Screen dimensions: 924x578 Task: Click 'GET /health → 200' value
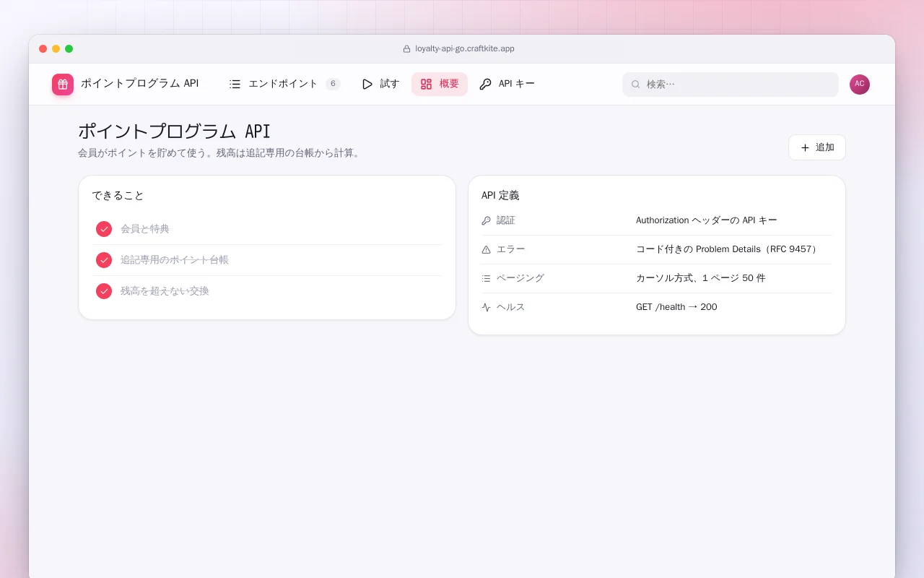point(676,307)
